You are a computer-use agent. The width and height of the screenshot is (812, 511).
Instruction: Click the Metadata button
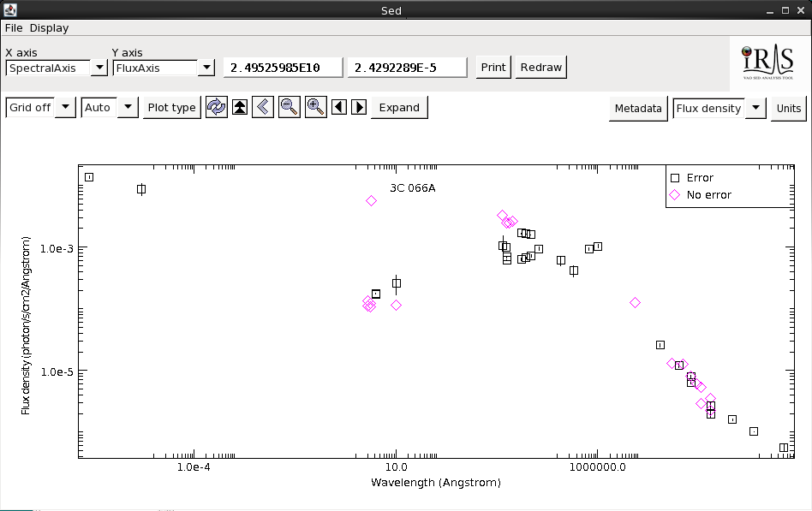pos(638,109)
